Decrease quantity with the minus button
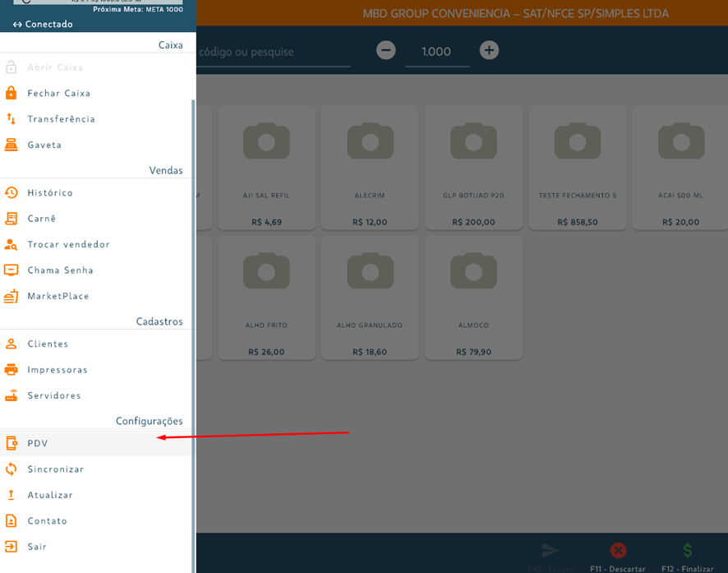 385,51
